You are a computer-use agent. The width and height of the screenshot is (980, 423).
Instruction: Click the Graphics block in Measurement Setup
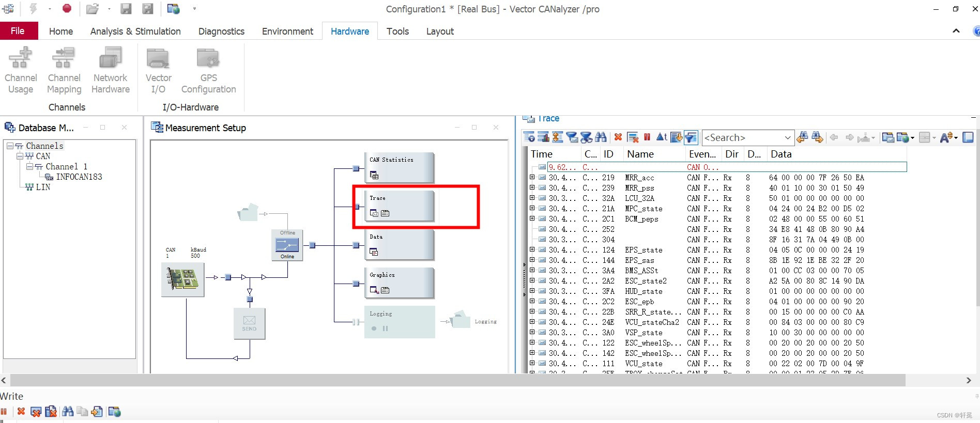399,283
